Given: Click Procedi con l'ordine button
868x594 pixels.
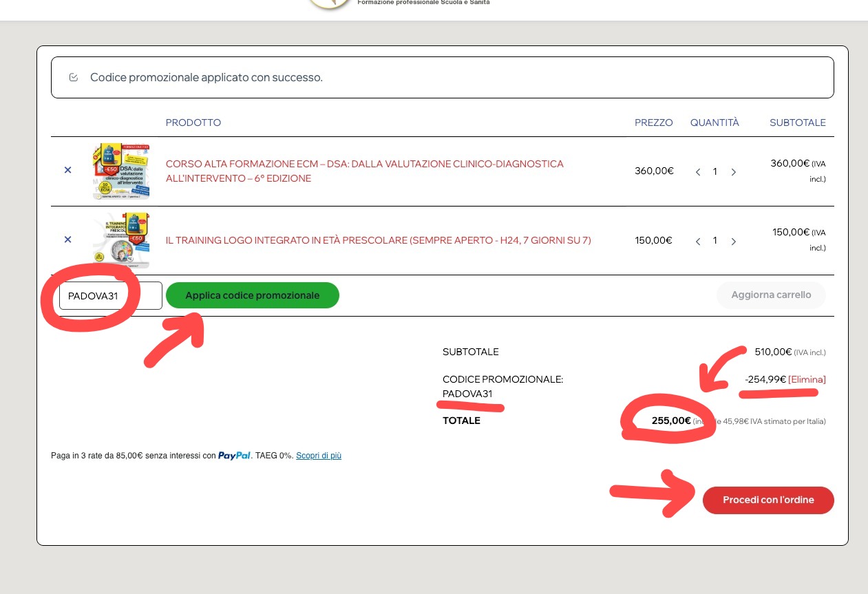Looking at the screenshot, I should [x=768, y=500].
